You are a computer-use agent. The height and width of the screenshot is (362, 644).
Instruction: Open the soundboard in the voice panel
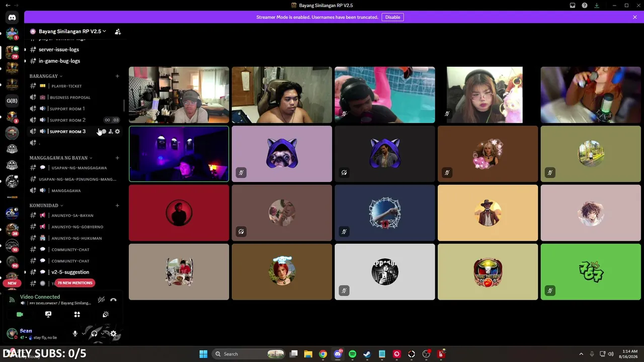pos(106,314)
